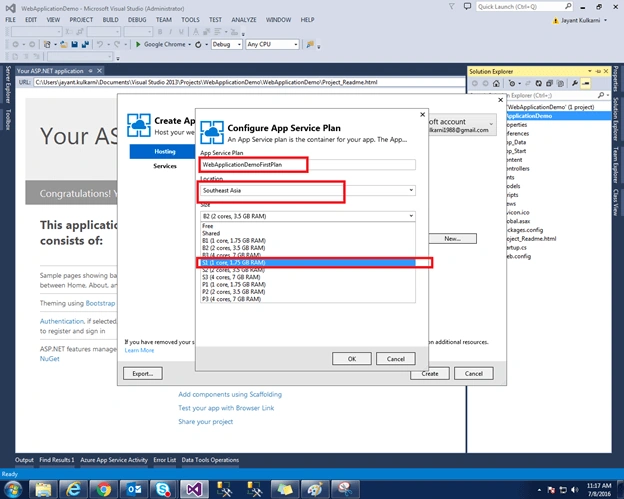Click the Google Chrome taskbar icon

pyautogui.click(x=103, y=489)
